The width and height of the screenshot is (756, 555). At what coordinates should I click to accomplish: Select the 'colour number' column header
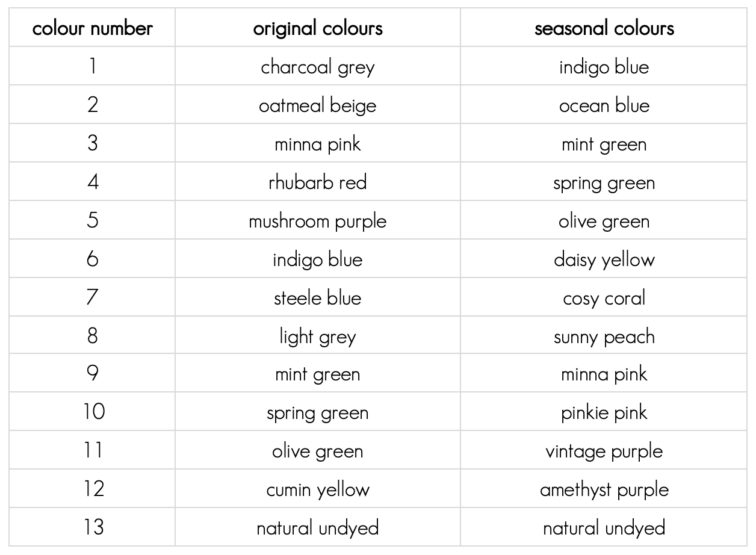point(92,28)
